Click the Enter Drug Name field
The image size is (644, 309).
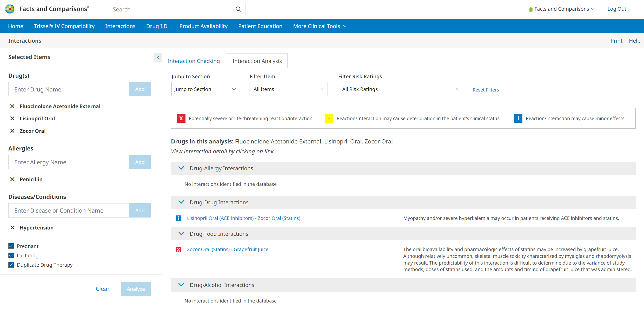pyautogui.click(x=69, y=89)
